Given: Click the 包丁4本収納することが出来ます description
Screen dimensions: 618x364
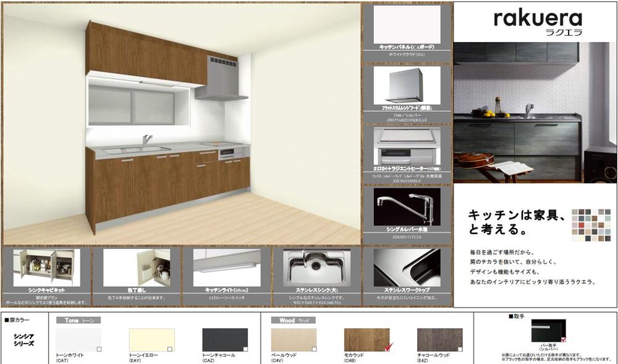Looking at the screenshot, I should pyautogui.click(x=137, y=298).
